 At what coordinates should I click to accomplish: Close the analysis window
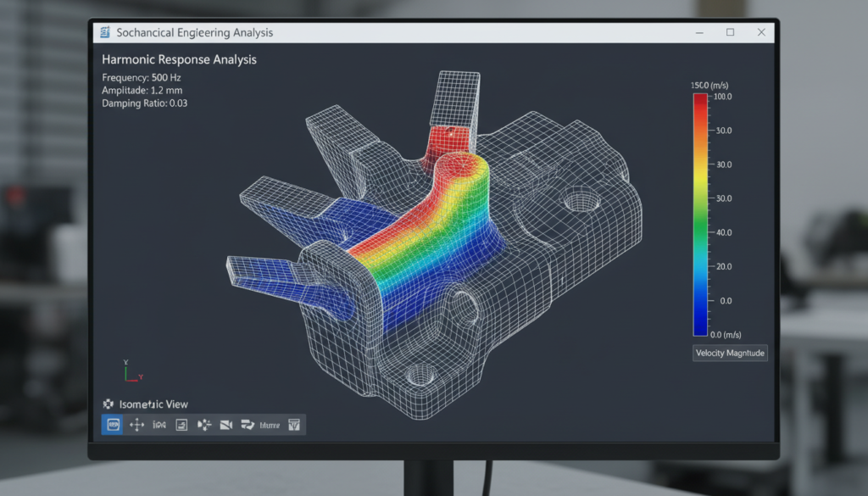pyautogui.click(x=761, y=33)
